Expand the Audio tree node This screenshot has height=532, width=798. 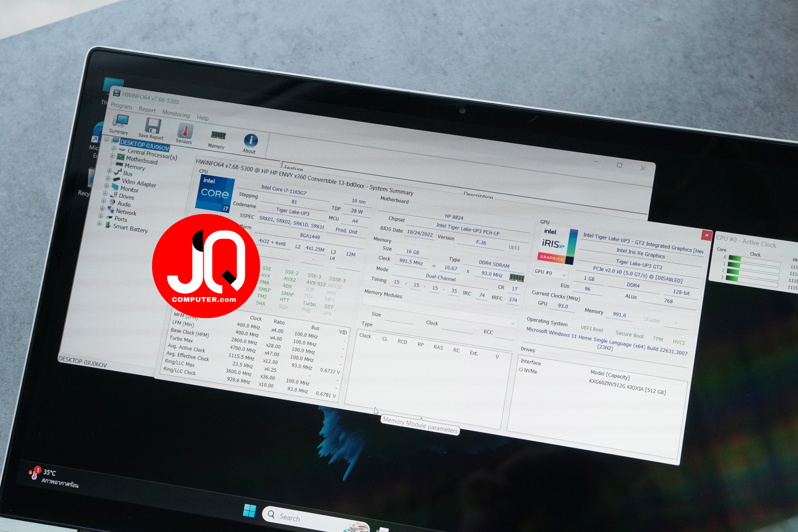tap(104, 201)
